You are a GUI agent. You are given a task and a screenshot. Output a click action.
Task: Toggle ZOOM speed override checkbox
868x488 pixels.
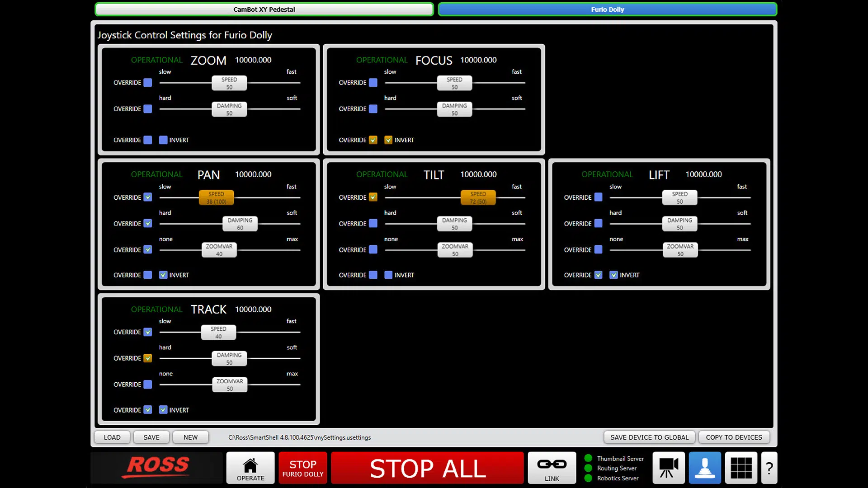tap(148, 83)
